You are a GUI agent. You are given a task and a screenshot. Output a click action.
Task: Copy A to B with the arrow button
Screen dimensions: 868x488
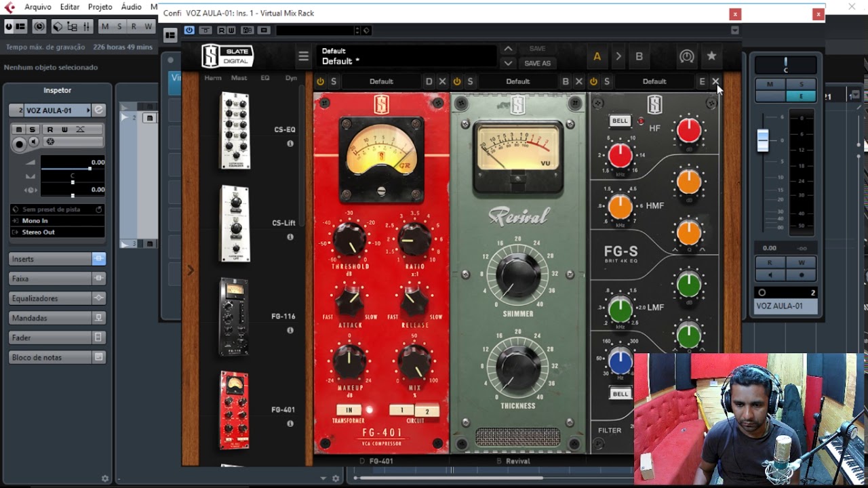coord(618,56)
